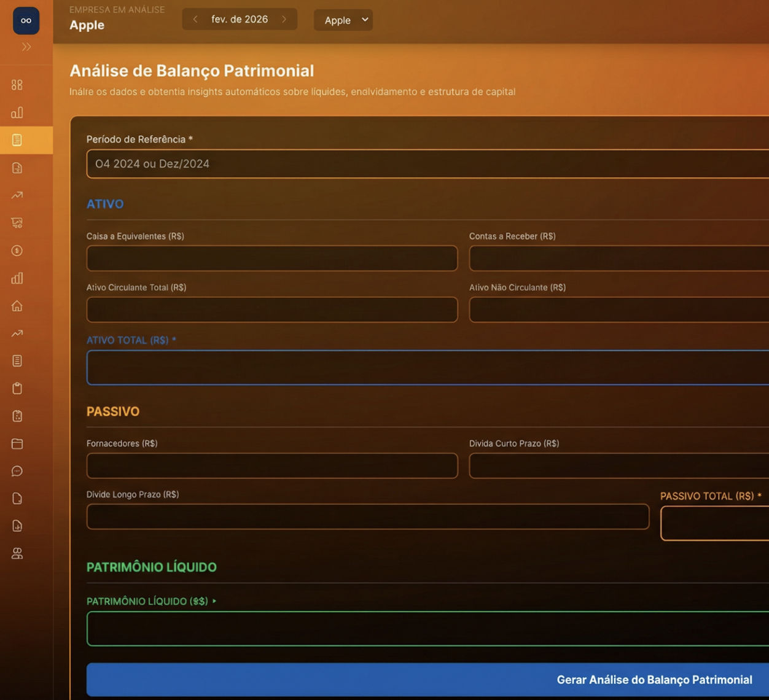The width and height of the screenshot is (769, 700).
Task: Focus the Contas a Receber (R$) field
Action: click(619, 259)
